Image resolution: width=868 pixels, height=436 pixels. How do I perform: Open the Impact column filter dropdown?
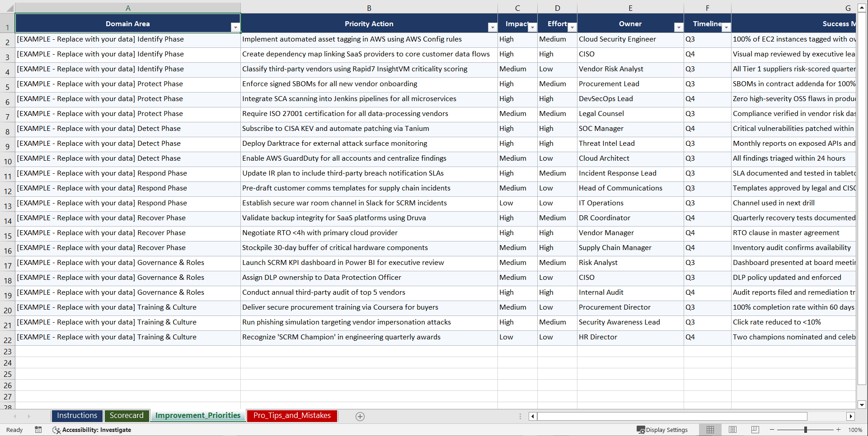532,27
